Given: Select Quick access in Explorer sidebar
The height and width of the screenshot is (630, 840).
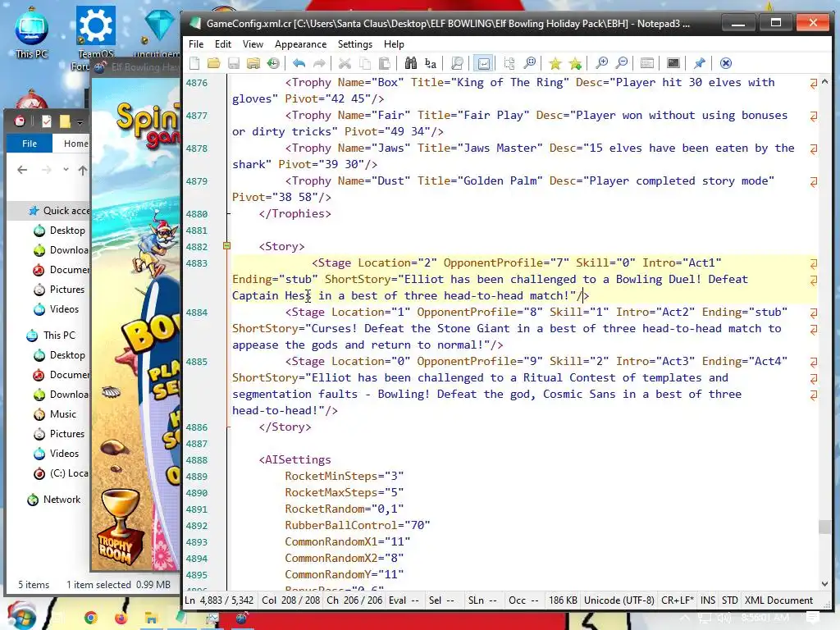Looking at the screenshot, I should click(59, 211).
